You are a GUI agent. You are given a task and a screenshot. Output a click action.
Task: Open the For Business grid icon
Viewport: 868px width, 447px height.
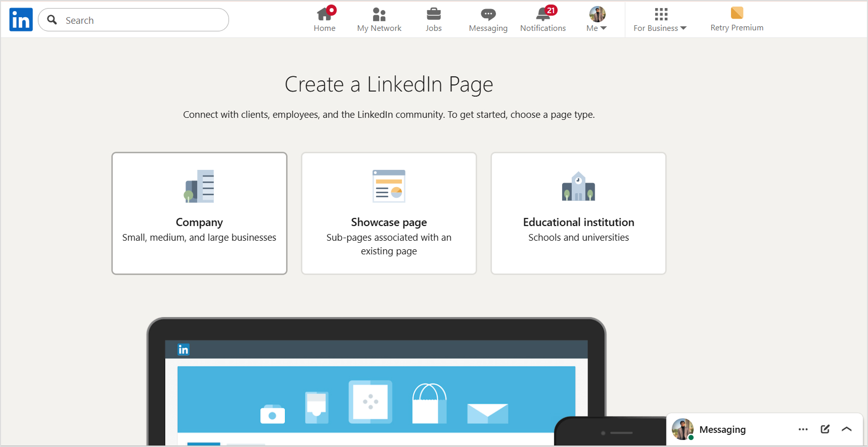tap(661, 14)
